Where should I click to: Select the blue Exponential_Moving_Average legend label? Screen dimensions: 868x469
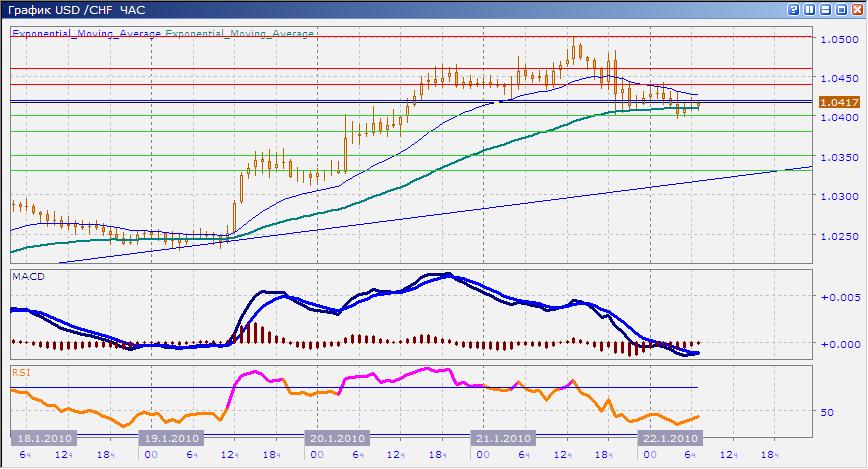click(87, 33)
